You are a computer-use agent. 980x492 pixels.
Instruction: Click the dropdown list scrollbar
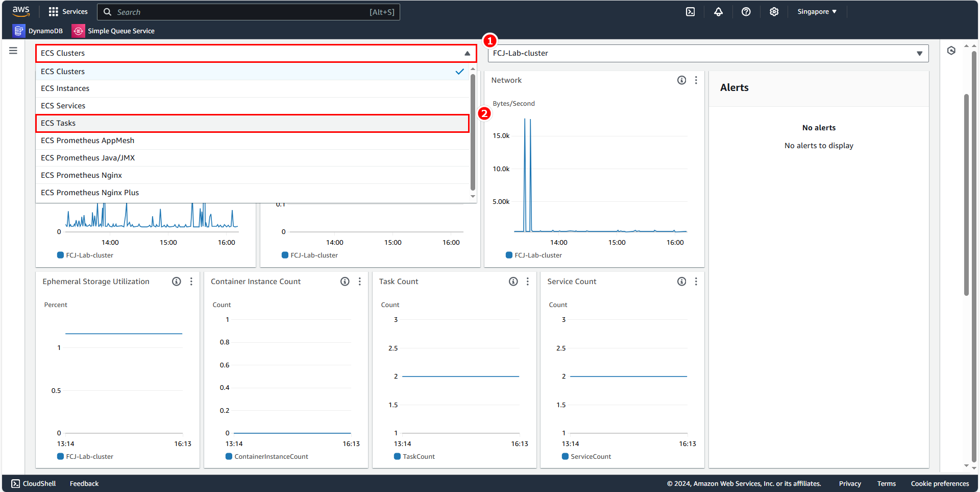(473, 132)
